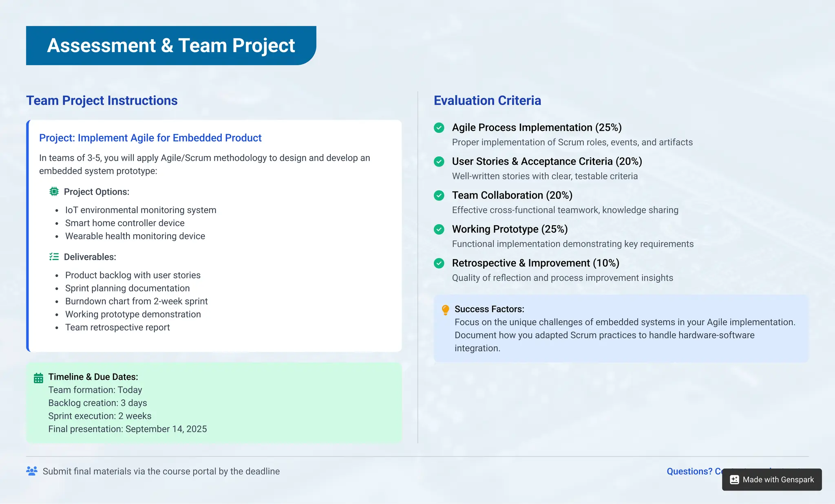Click the Genspark logo icon in badge
835x504 pixels.
(x=734, y=480)
